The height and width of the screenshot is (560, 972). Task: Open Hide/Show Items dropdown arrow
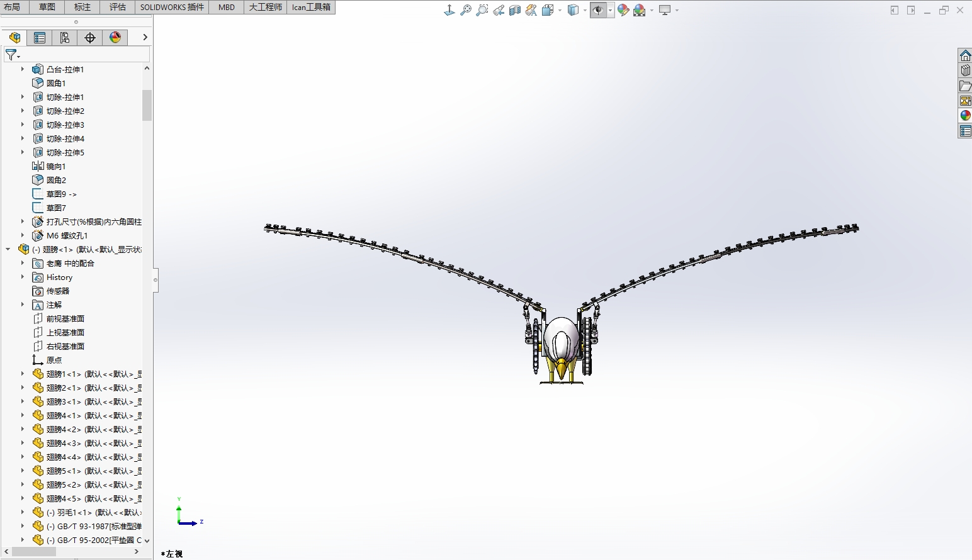[611, 10]
